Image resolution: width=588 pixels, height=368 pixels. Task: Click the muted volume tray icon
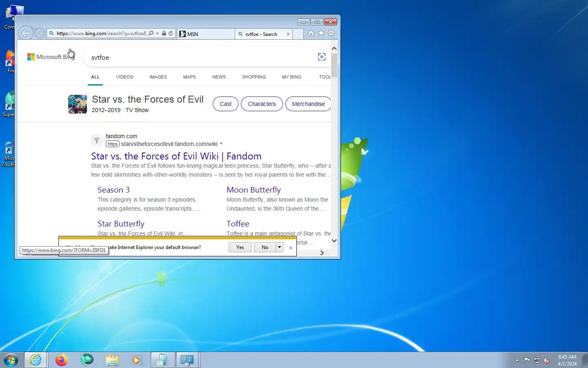pyautogui.click(x=547, y=360)
